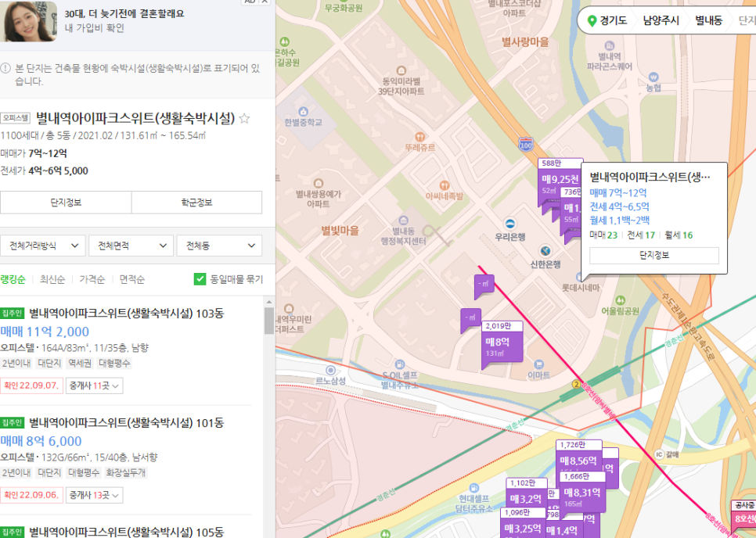Click the 역세권 tag on 103동 listing
The height and width of the screenshot is (538, 756).
click(80, 363)
